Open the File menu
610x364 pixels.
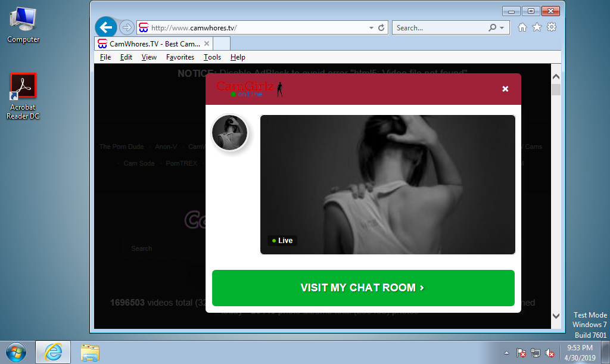coord(105,57)
